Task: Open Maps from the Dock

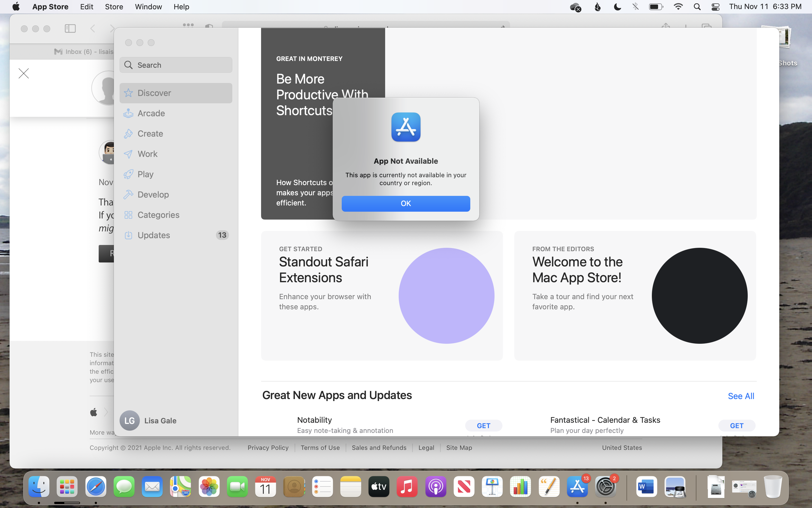Action: (x=180, y=487)
